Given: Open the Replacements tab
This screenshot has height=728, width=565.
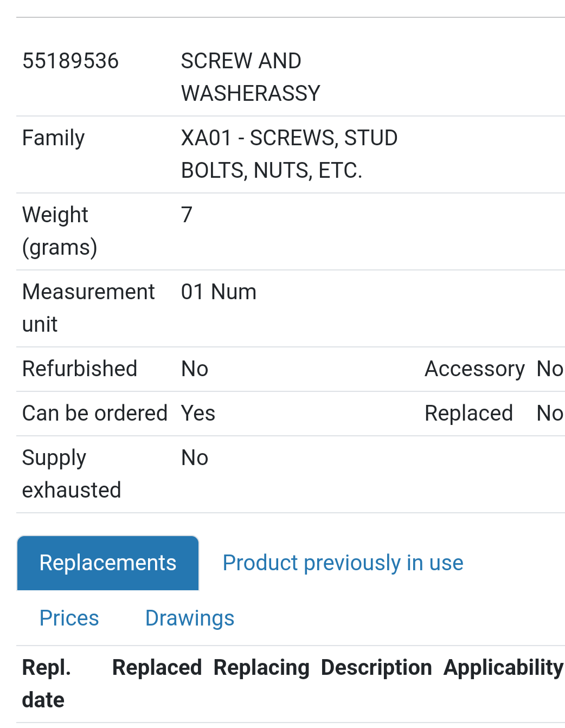Looking at the screenshot, I should [x=108, y=563].
